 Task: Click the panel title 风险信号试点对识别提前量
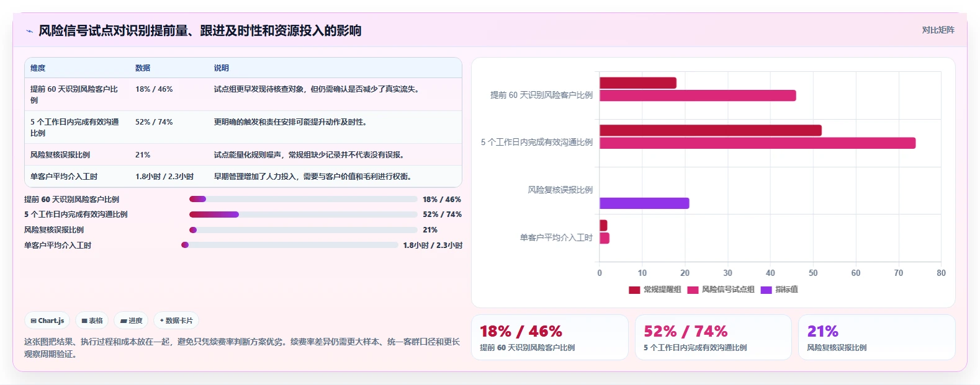click(200, 30)
